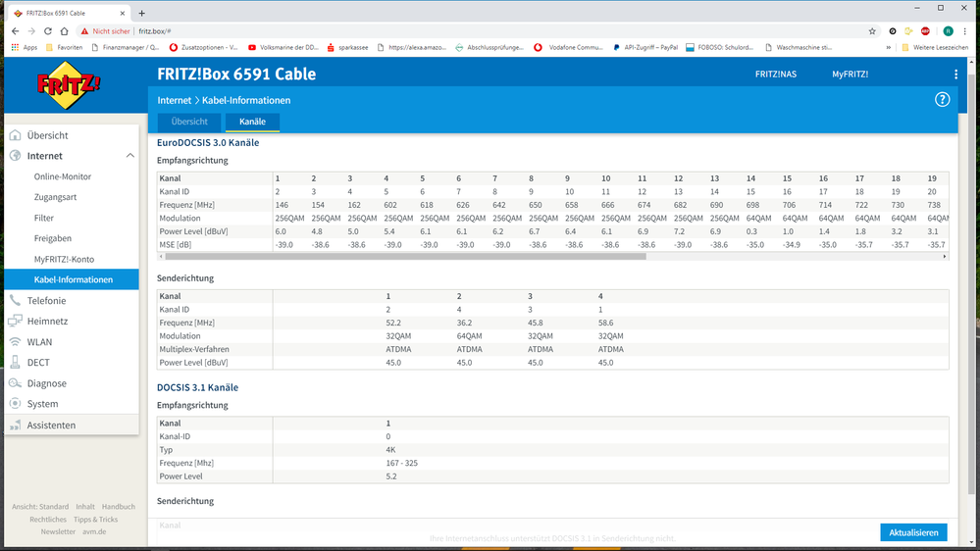Click the Nicht sicher security warning
This screenshot has width=980, height=551.
pos(105,31)
